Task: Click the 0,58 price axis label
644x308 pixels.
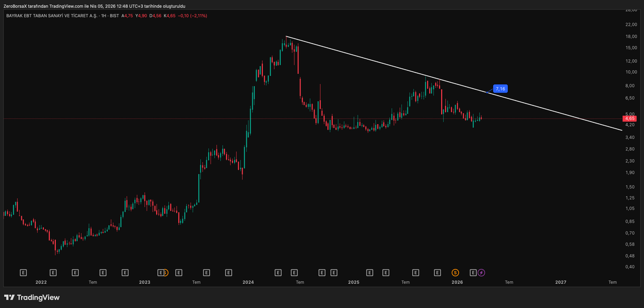Action: pyautogui.click(x=630, y=245)
